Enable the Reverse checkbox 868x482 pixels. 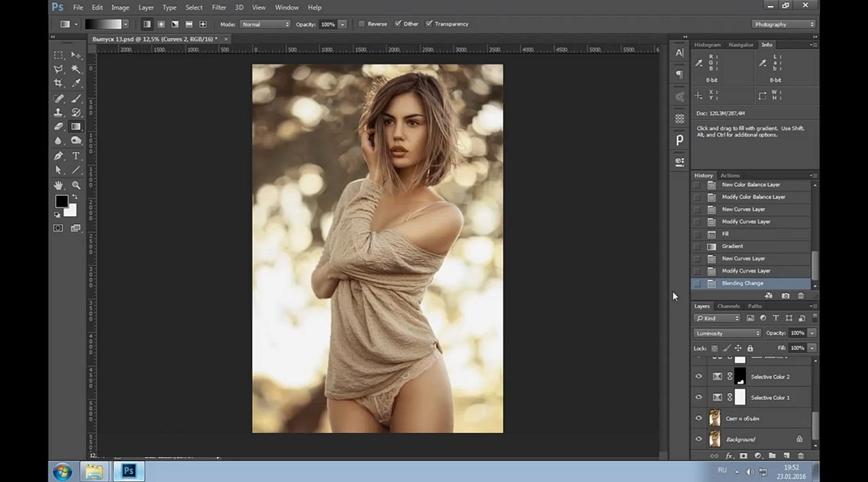coord(361,24)
